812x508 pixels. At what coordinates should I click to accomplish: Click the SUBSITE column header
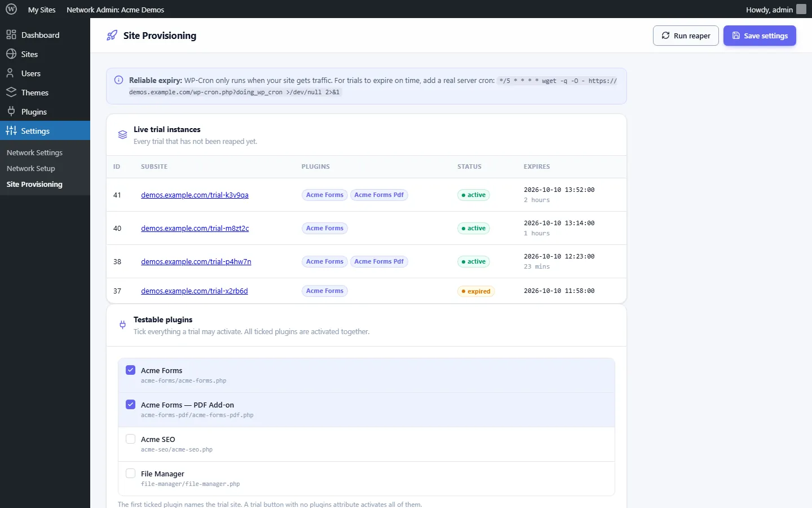click(154, 167)
